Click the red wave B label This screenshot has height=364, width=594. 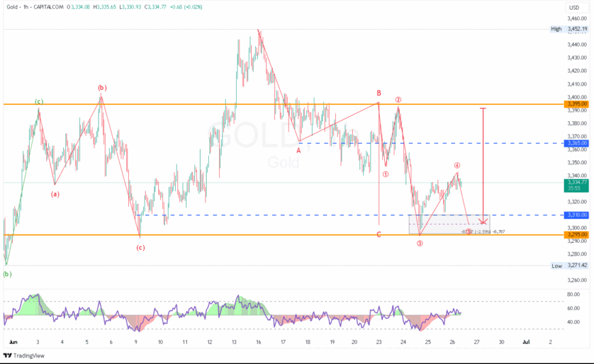point(378,93)
